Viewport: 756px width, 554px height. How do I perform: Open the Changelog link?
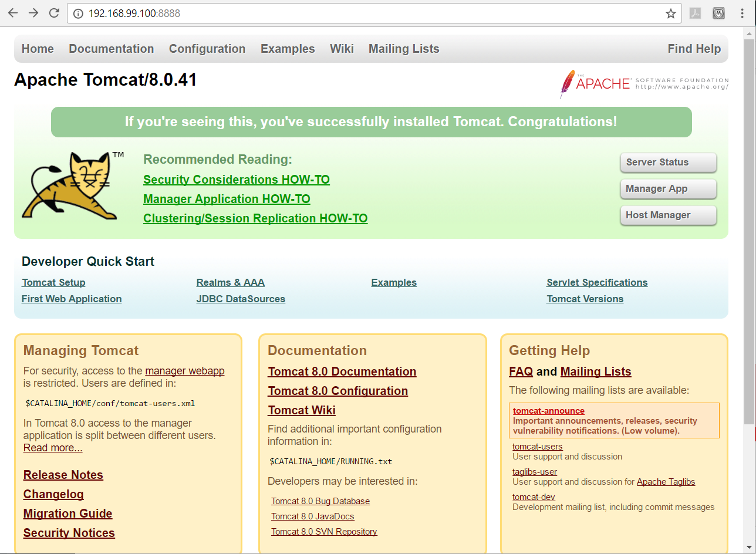pyautogui.click(x=53, y=494)
